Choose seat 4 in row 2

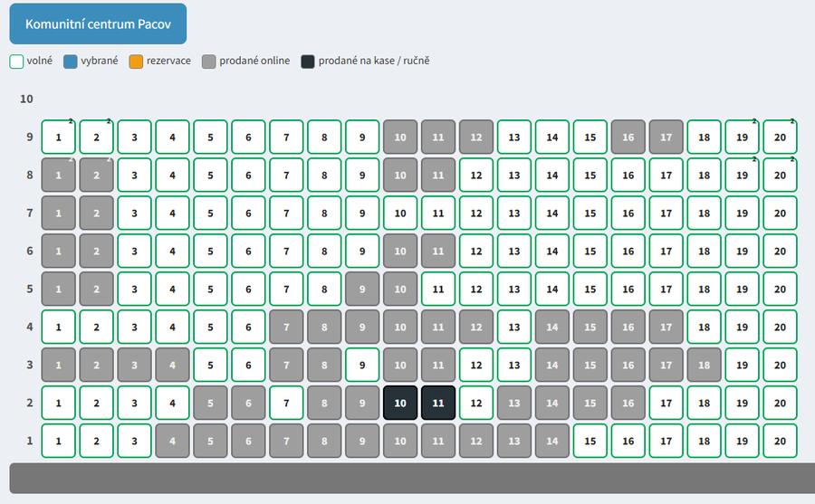pos(173,403)
